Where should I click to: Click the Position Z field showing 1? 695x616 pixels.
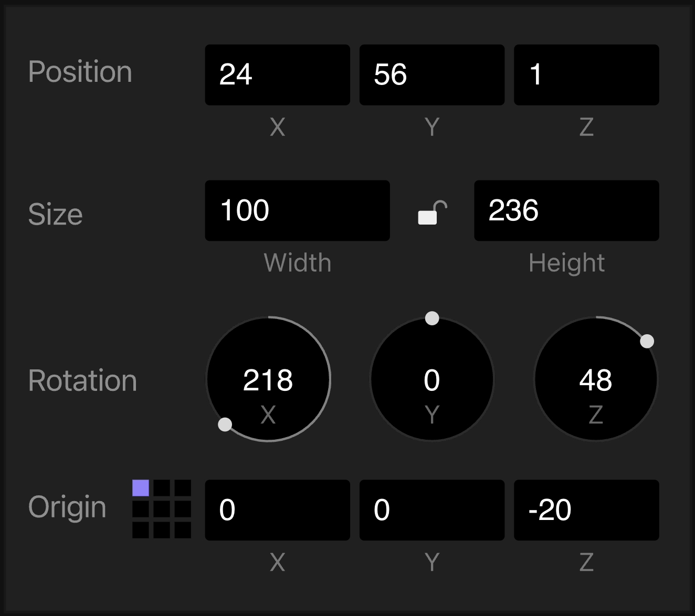coord(586,75)
